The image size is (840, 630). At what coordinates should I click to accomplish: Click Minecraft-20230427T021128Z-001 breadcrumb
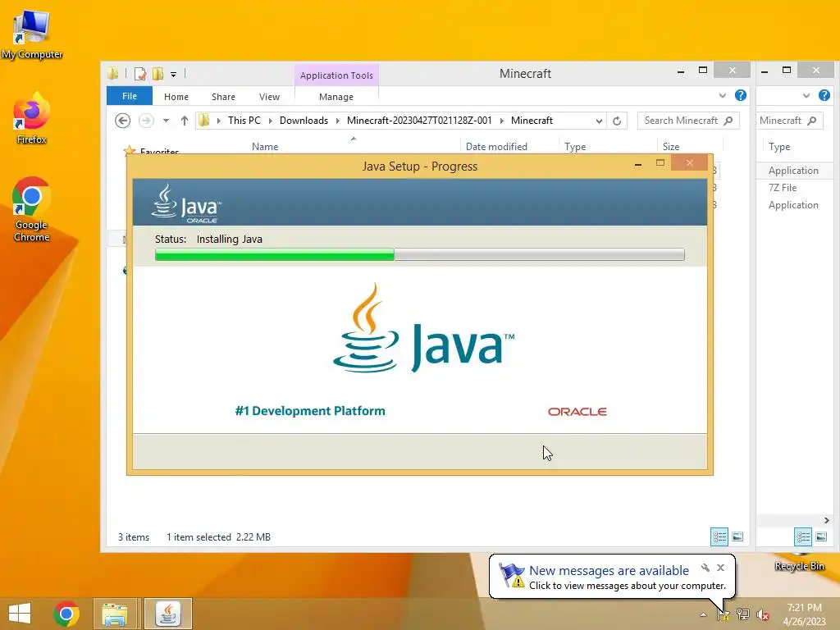pyautogui.click(x=419, y=121)
